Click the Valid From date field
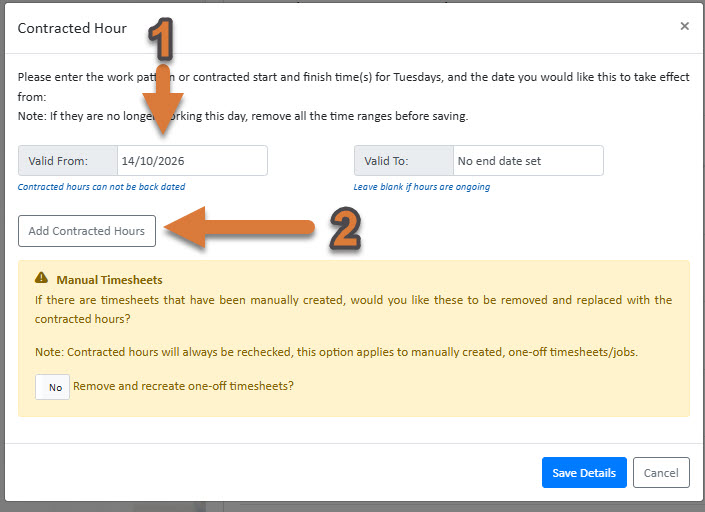705x512 pixels. (192, 160)
